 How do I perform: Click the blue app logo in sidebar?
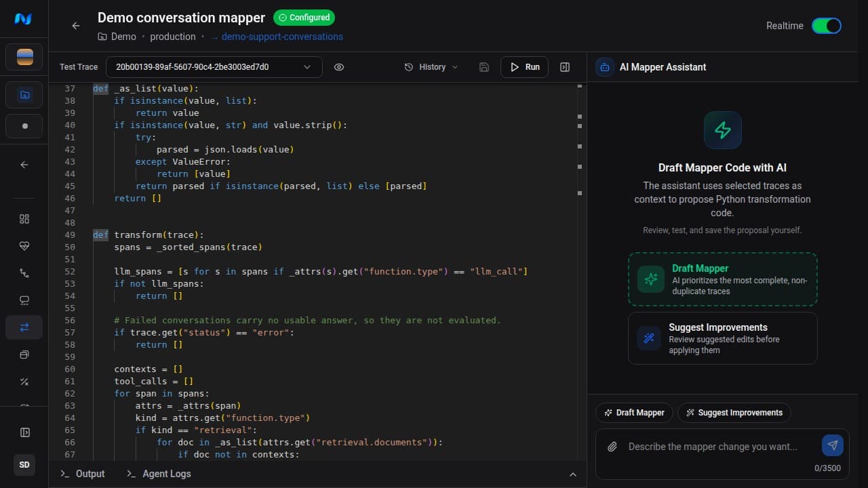24,18
